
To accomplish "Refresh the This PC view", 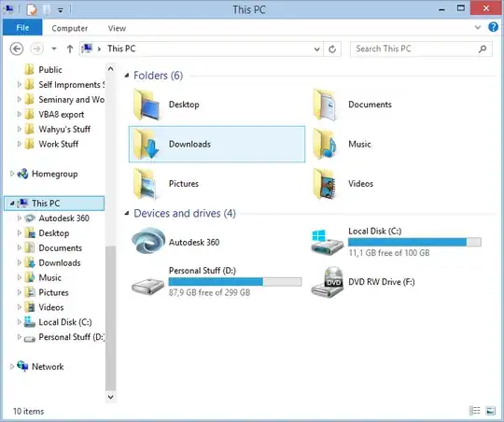I will tap(332, 49).
